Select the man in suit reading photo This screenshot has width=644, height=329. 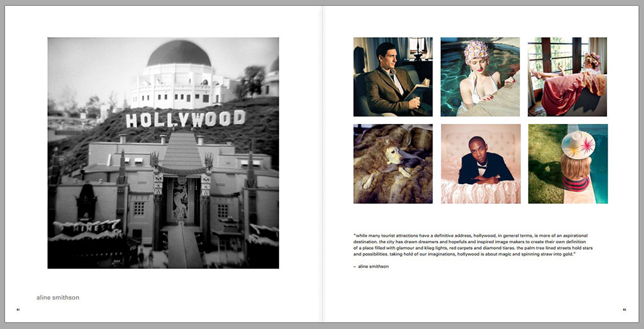393,77
